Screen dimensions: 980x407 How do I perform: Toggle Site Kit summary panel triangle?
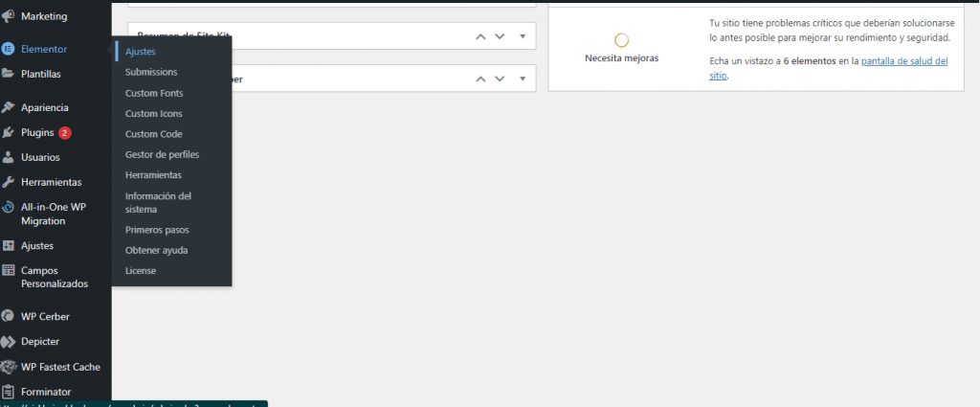523,36
